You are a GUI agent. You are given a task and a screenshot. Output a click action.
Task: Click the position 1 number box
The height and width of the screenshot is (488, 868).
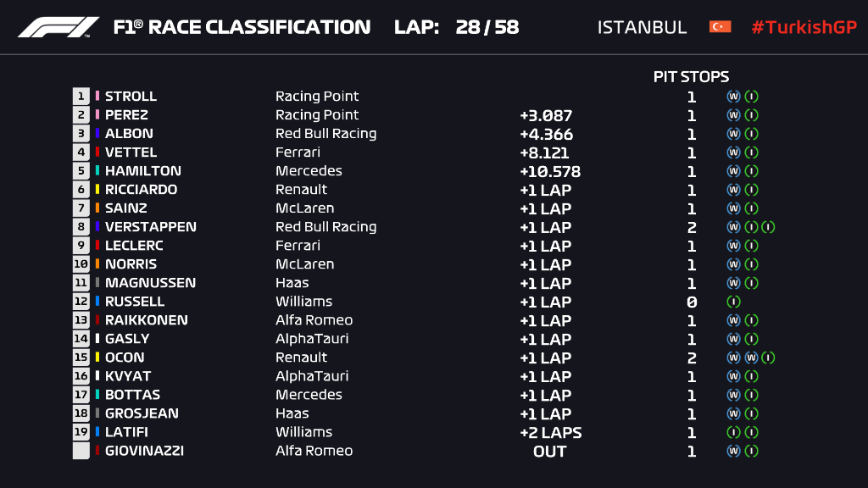tap(81, 97)
